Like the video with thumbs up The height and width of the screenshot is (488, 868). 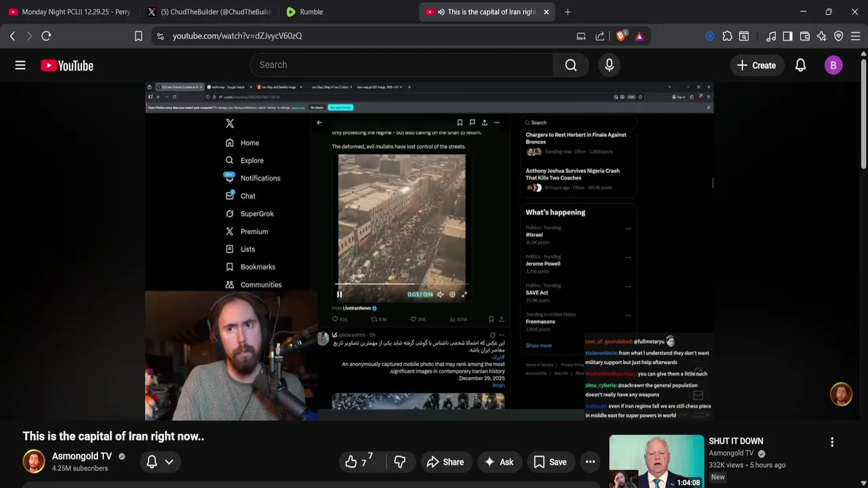(x=357, y=462)
